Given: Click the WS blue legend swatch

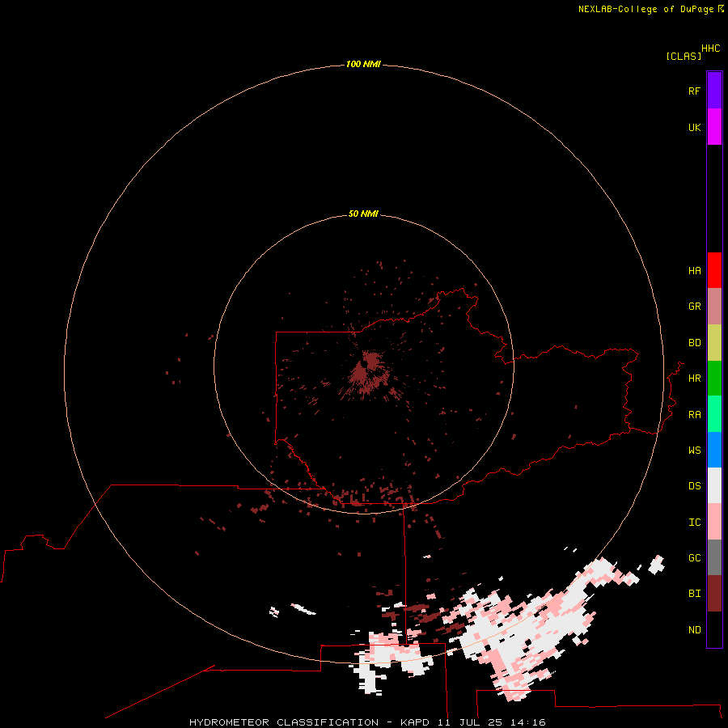Looking at the screenshot, I should [714, 450].
